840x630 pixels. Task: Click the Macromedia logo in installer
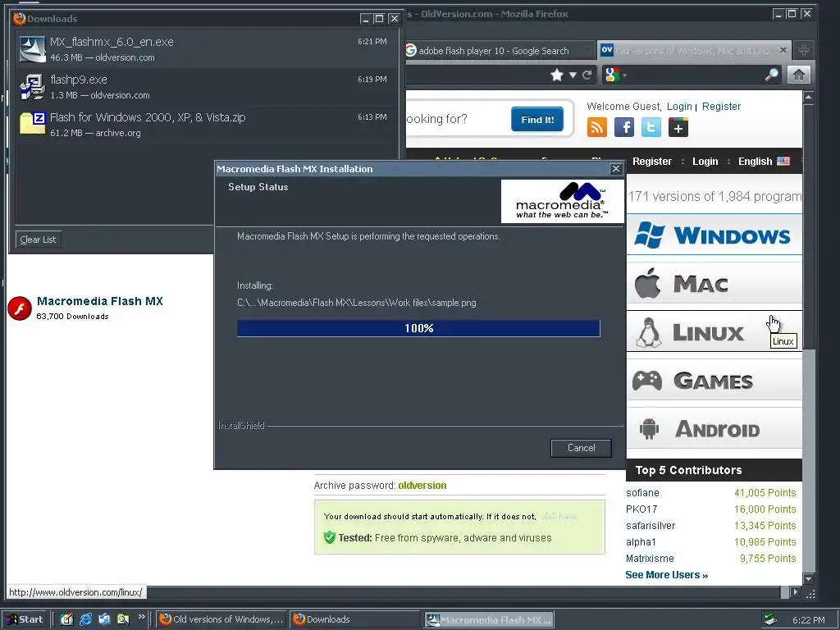pyautogui.click(x=562, y=200)
